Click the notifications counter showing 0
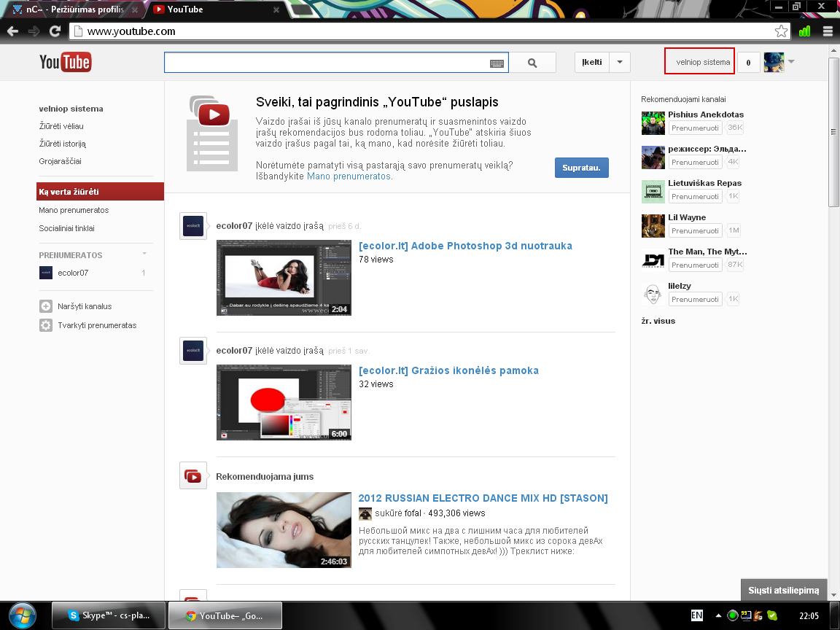Viewport: 840px width, 630px height. tap(748, 62)
